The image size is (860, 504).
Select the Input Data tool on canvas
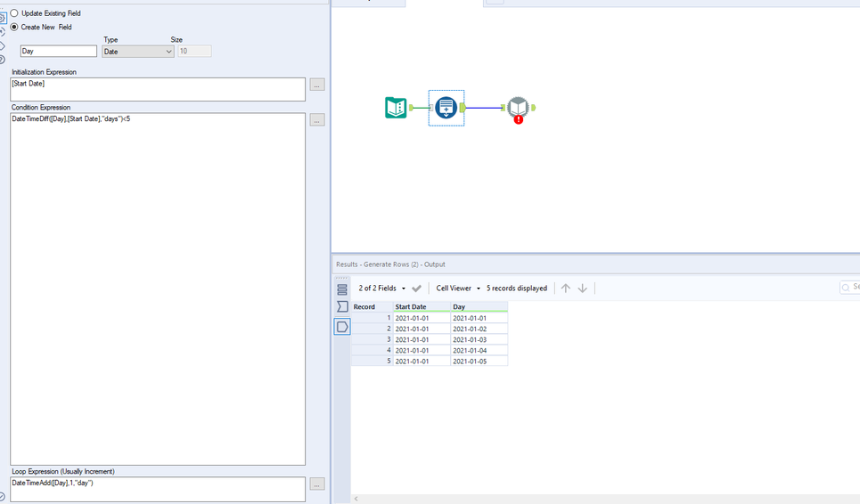(396, 108)
